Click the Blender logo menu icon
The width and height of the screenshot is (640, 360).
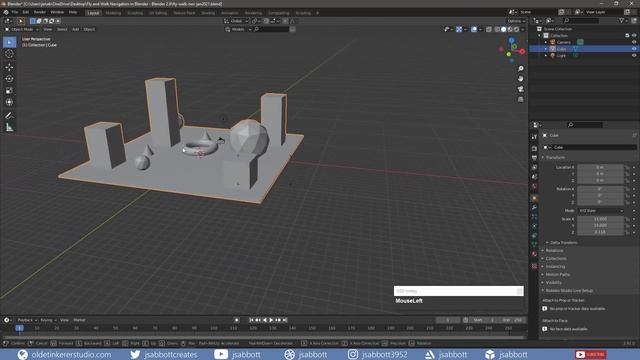(x=6, y=12)
